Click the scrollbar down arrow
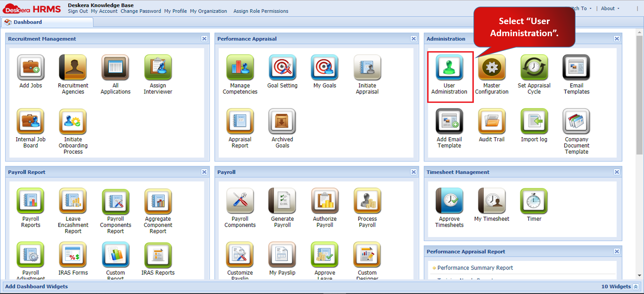The height and width of the screenshot is (294, 644). 639,275
